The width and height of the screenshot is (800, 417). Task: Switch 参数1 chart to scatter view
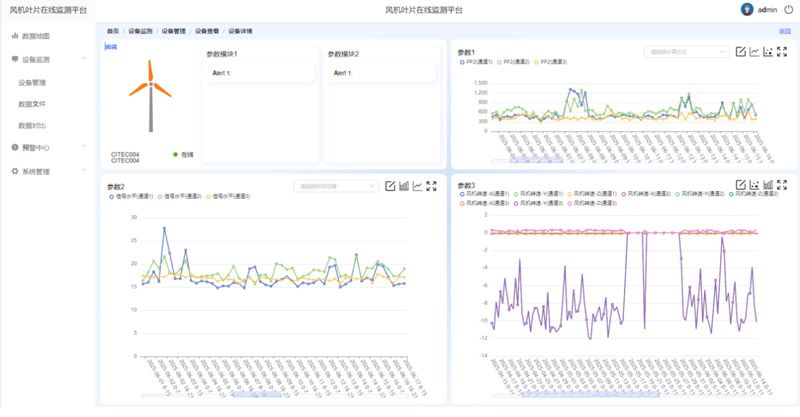click(767, 52)
